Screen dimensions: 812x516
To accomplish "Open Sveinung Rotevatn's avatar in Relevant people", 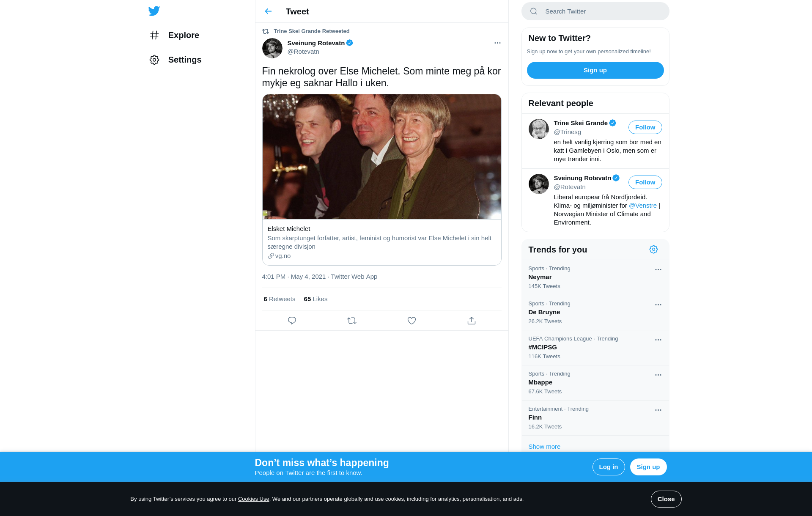I will coord(539,184).
